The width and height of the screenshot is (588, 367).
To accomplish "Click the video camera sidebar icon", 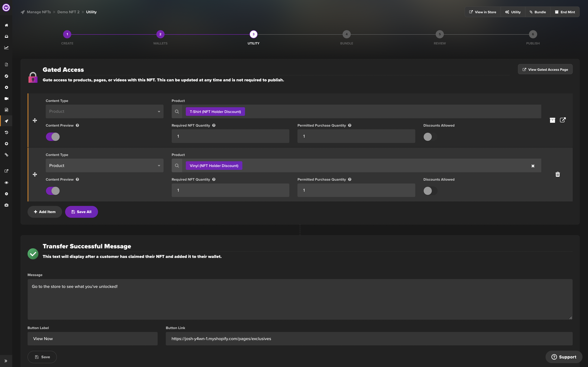I will point(6,98).
